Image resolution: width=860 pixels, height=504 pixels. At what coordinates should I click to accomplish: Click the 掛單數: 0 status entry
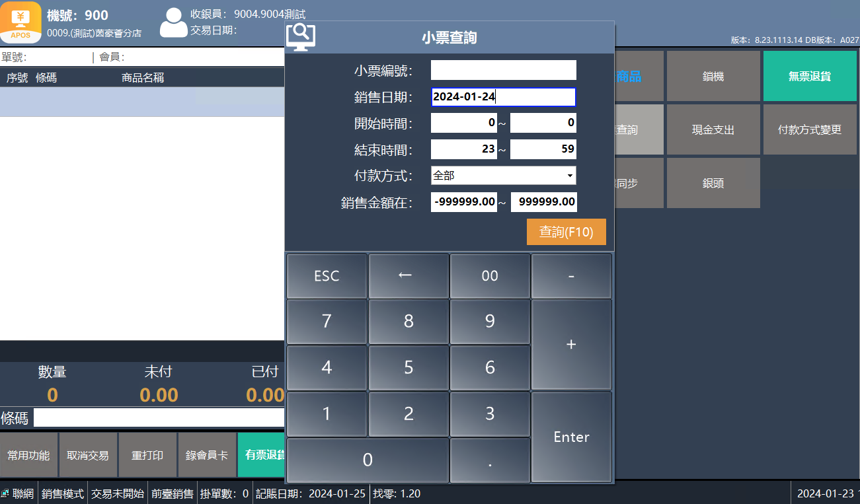tap(226, 493)
